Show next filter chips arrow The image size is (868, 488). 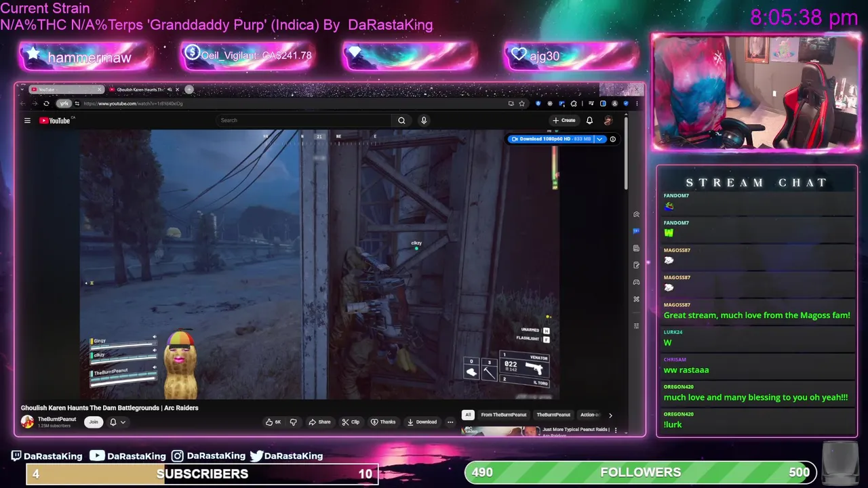tap(610, 415)
